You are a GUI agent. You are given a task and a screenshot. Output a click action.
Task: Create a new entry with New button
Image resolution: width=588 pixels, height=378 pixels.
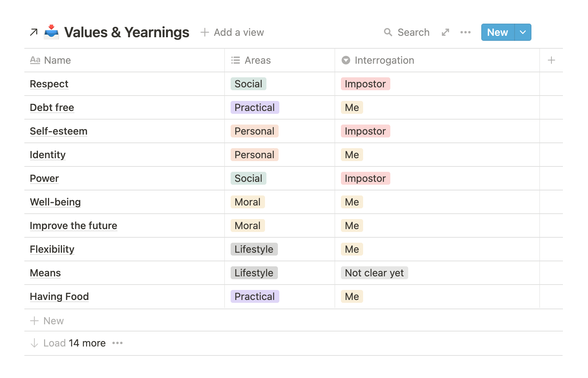pyautogui.click(x=498, y=33)
